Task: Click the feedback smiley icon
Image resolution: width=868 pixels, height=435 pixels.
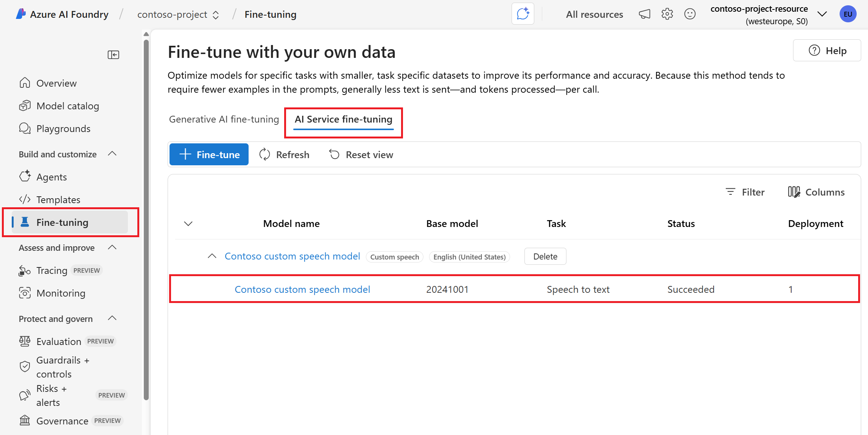Action: pyautogui.click(x=690, y=14)
